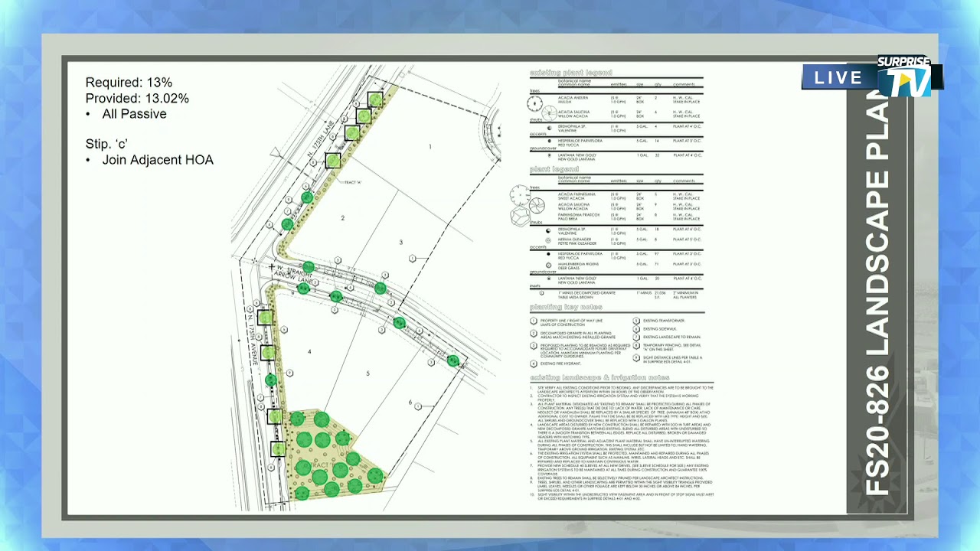This screenshot has width=980, height=551.
Task: Click hexagon key note number 4 beside Existing Fire Hydrant
Action: point(533,364)
